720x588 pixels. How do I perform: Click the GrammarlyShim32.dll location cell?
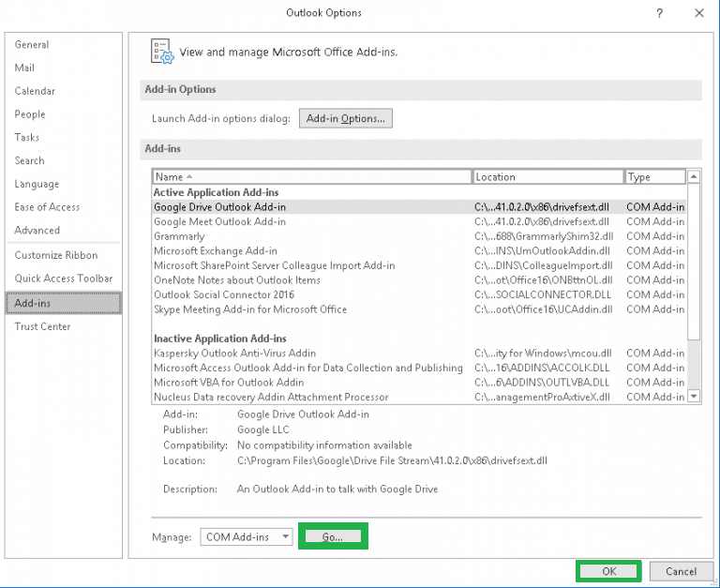[544, 236]
